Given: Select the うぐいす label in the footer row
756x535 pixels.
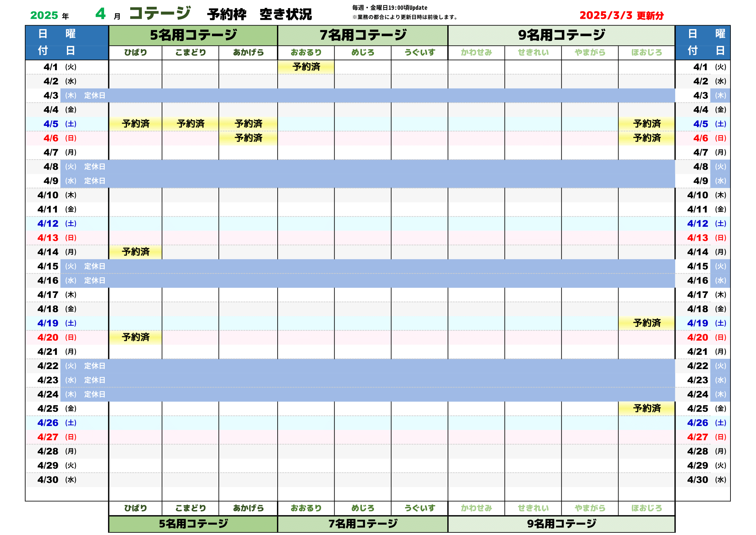Looking at the screenshot, I should click(420, 508).
